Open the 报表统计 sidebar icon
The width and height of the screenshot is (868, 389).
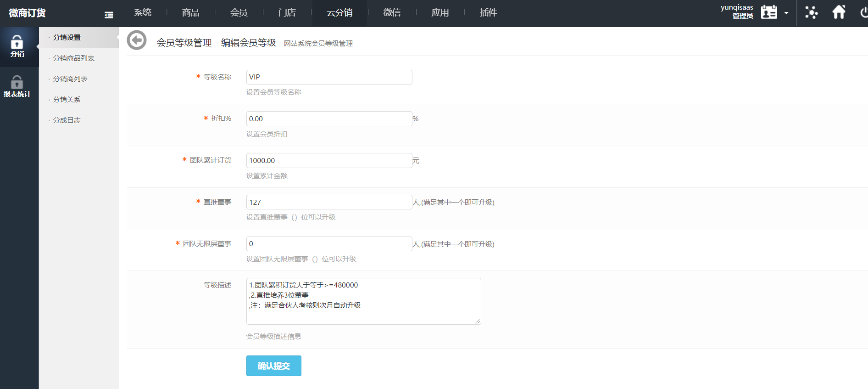(x=17, y=86)
